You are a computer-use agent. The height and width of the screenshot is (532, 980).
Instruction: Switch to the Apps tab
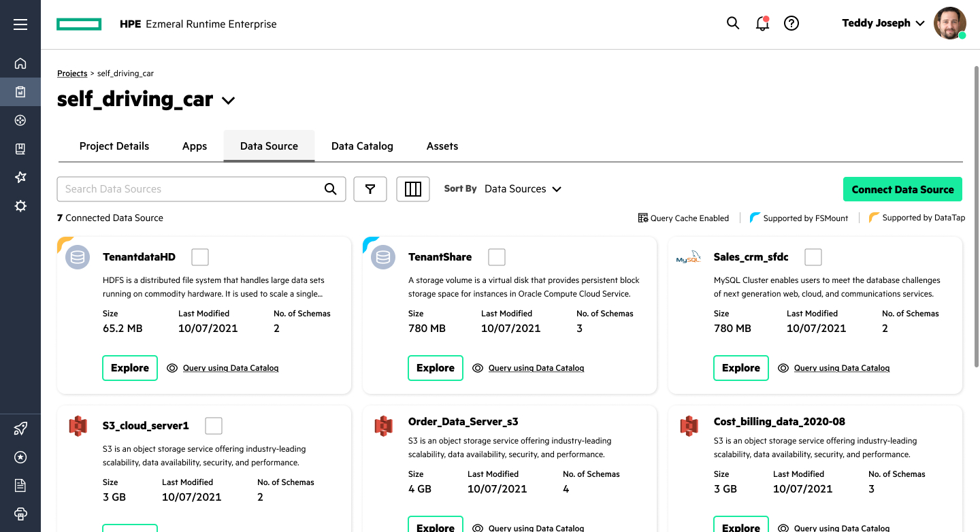pos(195,146)
